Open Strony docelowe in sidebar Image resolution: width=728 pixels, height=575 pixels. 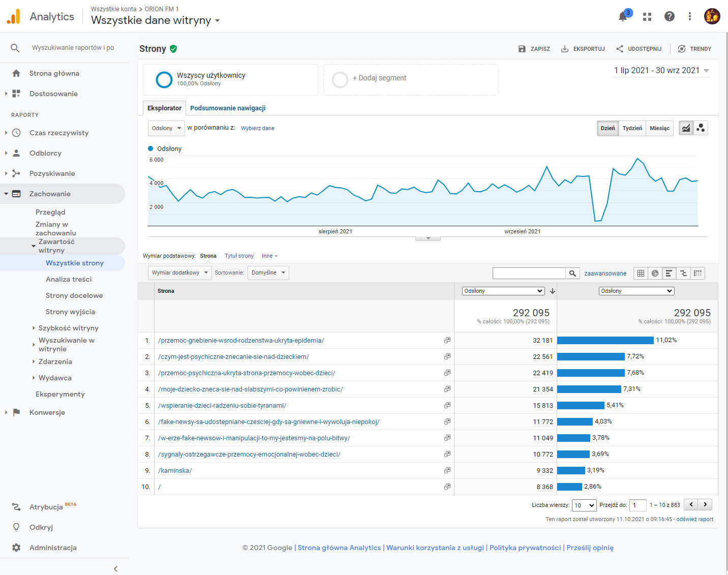coord(74,295)
